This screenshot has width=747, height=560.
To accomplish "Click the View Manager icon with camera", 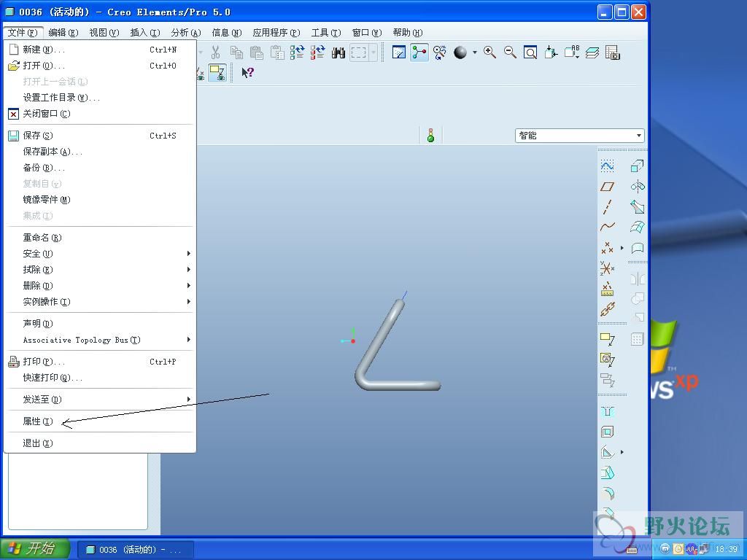I will pyautogui.click(x=613, y=52).
